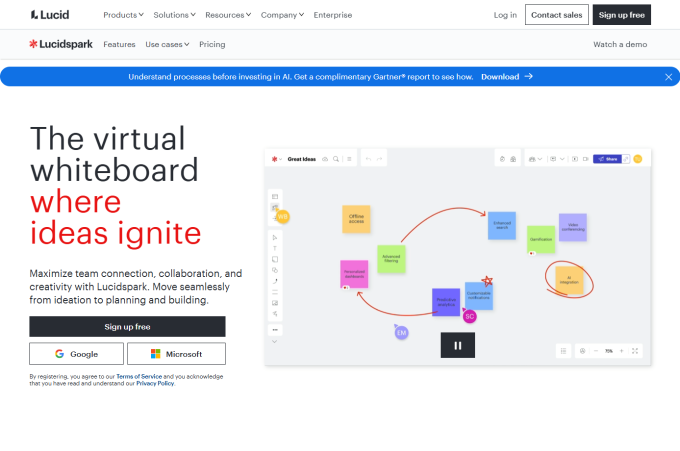Select the pen drawing tool in the demo sidebar

pyautogui.click(x=275, y=281)
